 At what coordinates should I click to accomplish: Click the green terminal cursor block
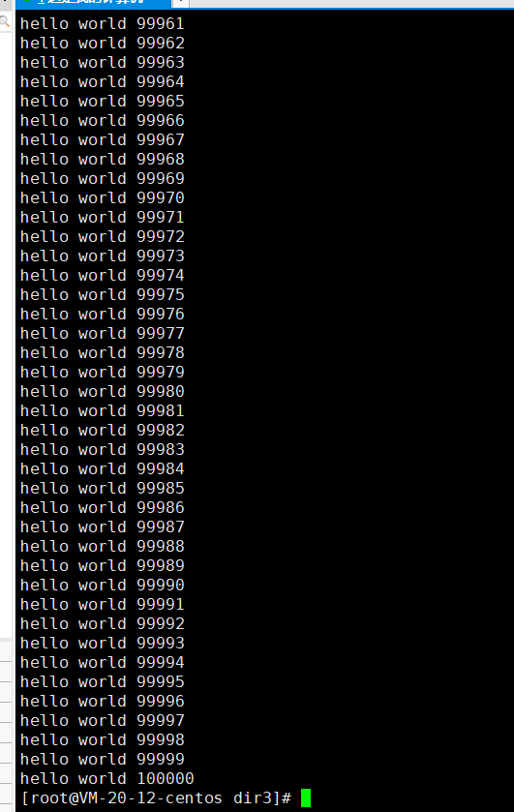[306, 797]
